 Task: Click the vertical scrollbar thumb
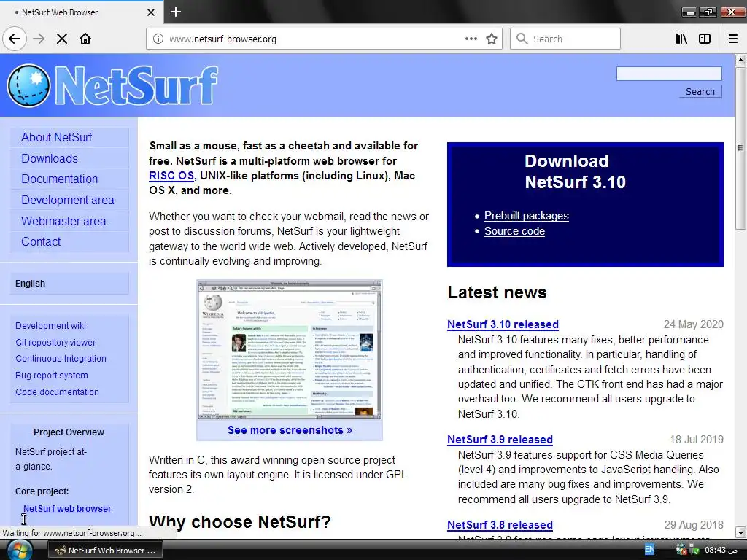[x=740, y=148]
